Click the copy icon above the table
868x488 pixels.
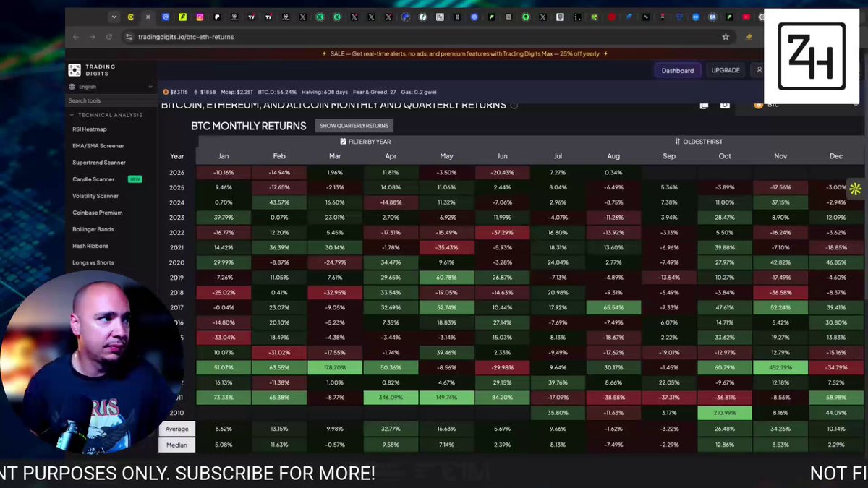point(703,105)
